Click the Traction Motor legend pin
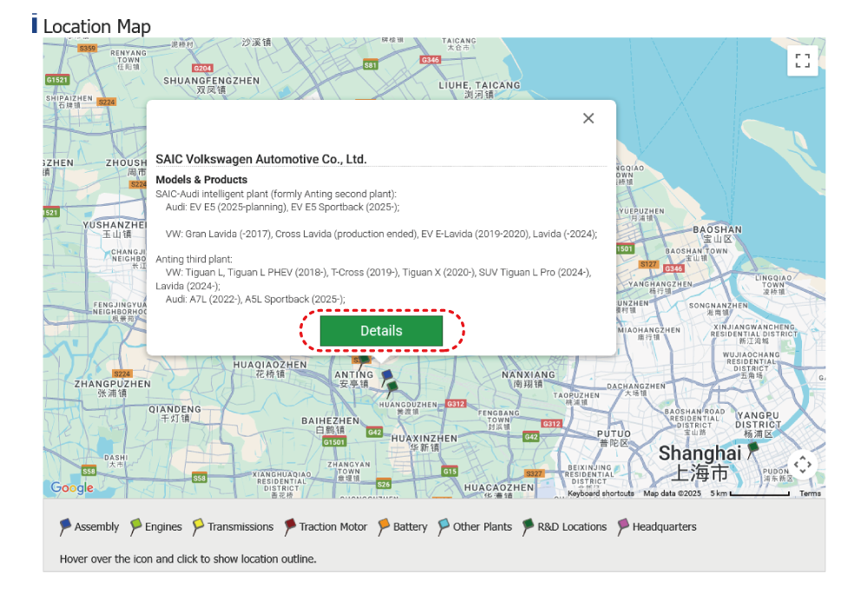 point(290,526)
